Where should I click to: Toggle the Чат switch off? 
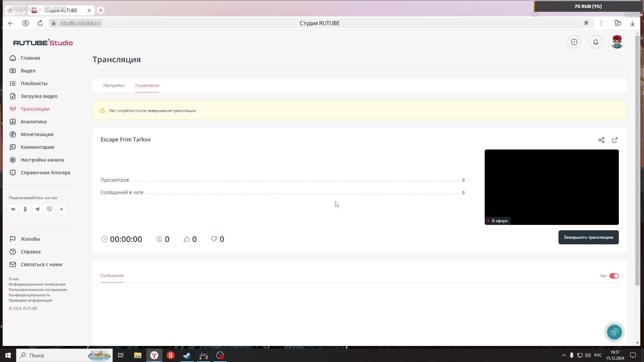pos(614,276)
